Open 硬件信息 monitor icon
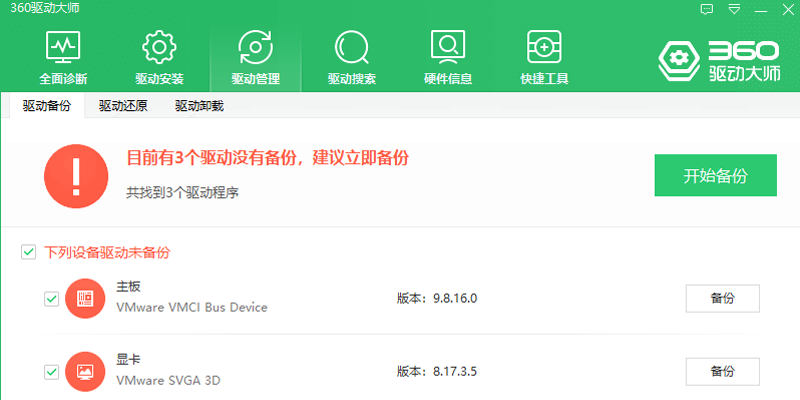Image resolution: width=800 pixels, height=400 pixels. [447, 47]
